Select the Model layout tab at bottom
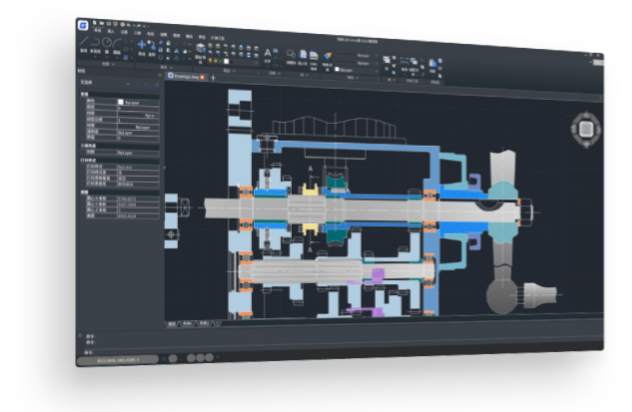 [x=171, y=325]
